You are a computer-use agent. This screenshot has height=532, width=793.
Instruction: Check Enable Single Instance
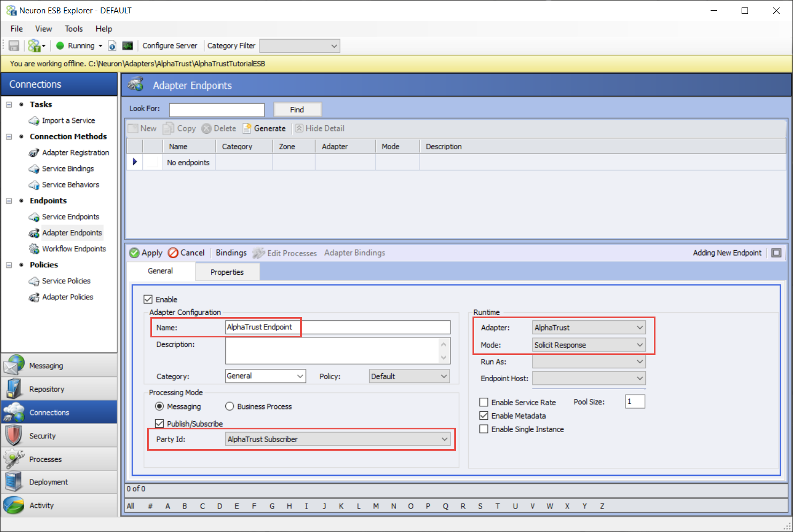484,429
